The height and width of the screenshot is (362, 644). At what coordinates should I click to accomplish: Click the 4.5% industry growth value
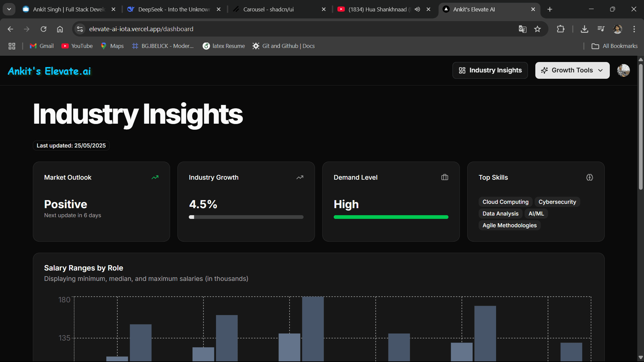pyautogui.click(x=203, y=204)
